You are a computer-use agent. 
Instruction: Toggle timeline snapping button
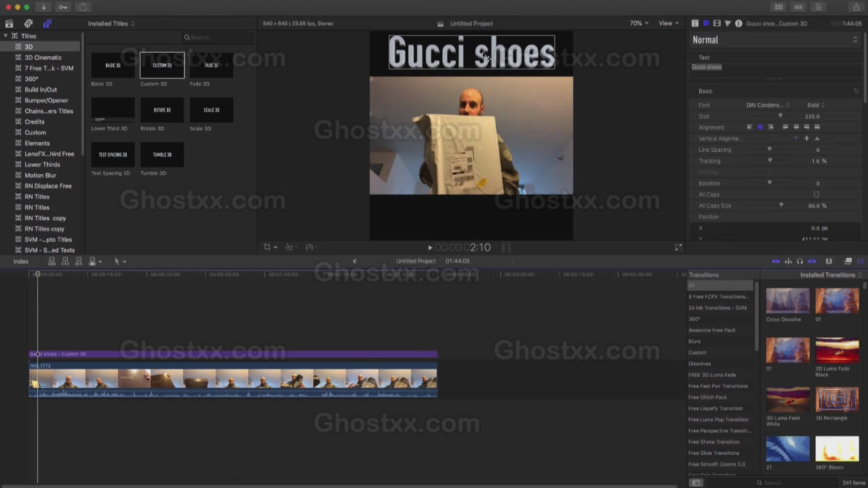pos(812,261)
